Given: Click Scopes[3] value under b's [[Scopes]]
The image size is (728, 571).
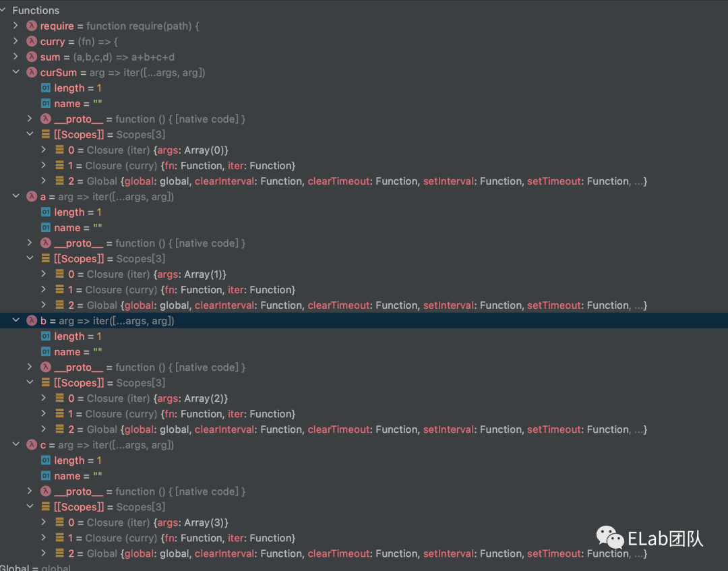Looking at the screenshot, I should click(141, 383).
